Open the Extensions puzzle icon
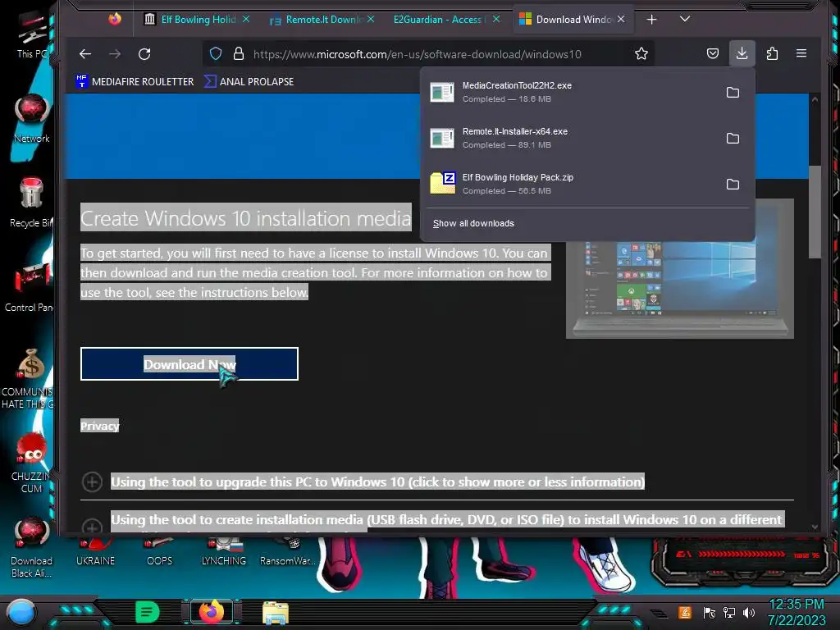Viewport: 840px width, 630px height. 772,53
